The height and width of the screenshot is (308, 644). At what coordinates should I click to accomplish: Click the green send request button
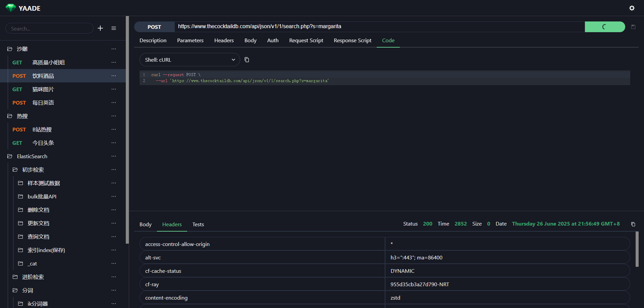click(x=604, y=27)
